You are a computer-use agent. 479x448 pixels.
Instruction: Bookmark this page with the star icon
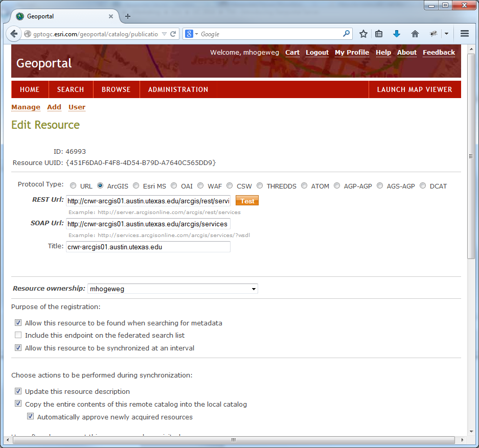[x=363, y=34]
